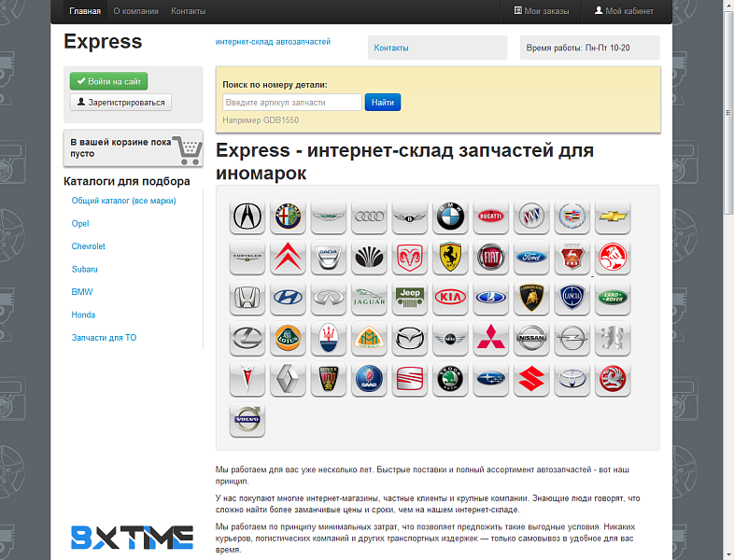Open the Acura brand catalog
The height and width of the screenshot is (560, 734).
click(247, 217)
